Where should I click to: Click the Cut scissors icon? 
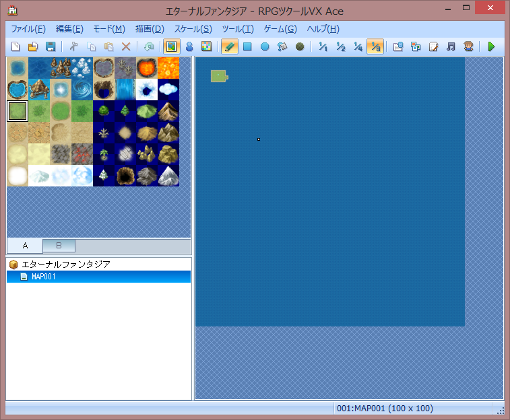coord(74,46)
